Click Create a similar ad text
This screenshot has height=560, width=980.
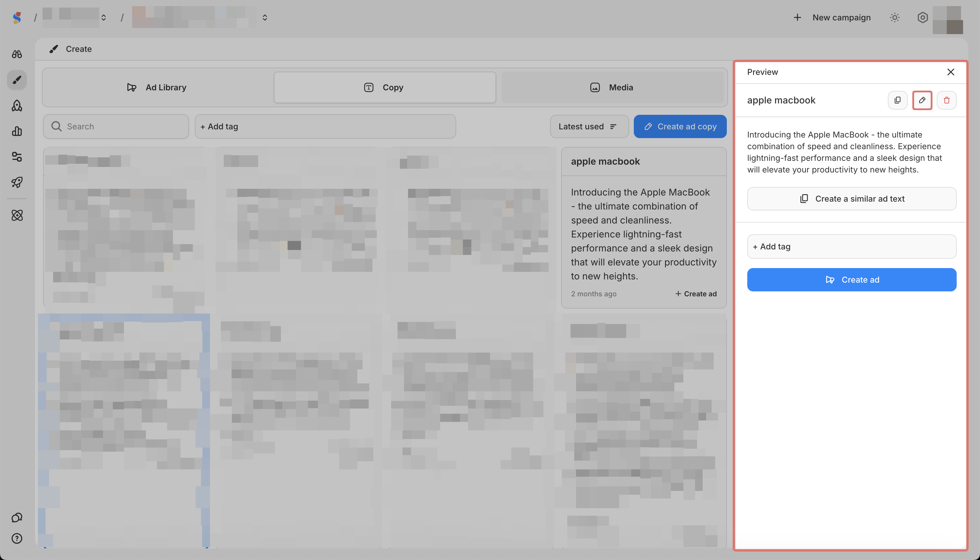pos(851,199)
